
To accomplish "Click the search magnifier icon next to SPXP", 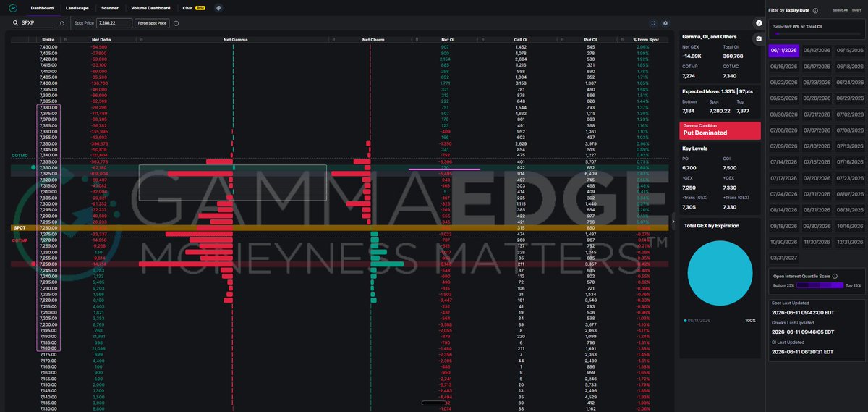I will coord(15,23).
